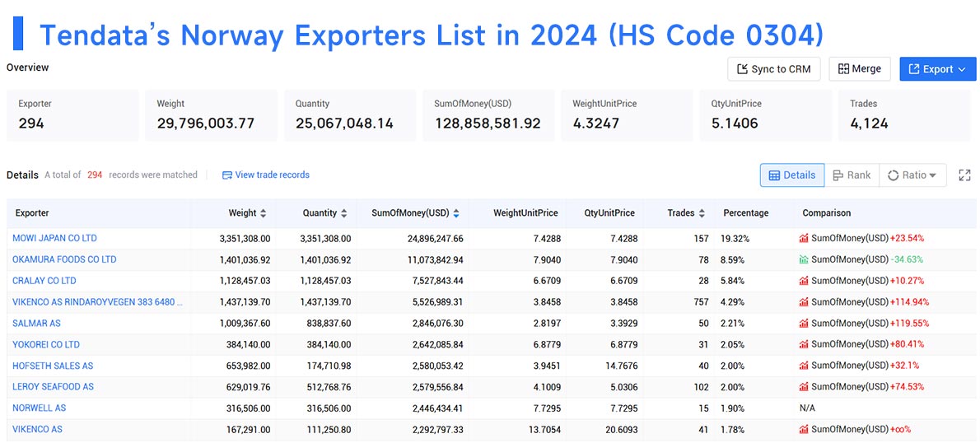980x443 pixels.
Task: Open the MOWI JAPAN CO LTD exporter
Action: [x=54, y=238]
